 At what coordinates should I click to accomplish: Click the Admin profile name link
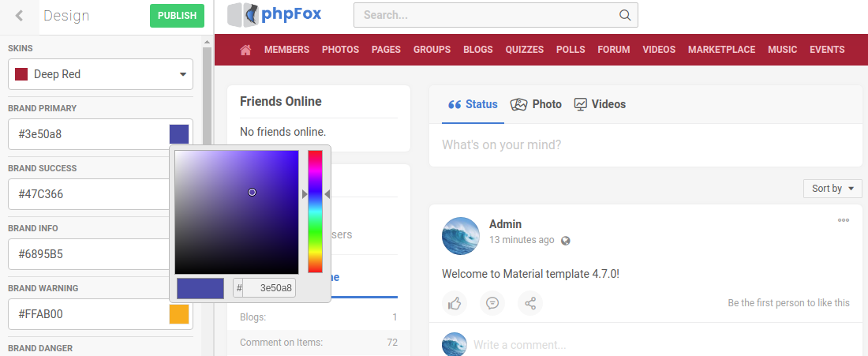(x=505, y=224)
